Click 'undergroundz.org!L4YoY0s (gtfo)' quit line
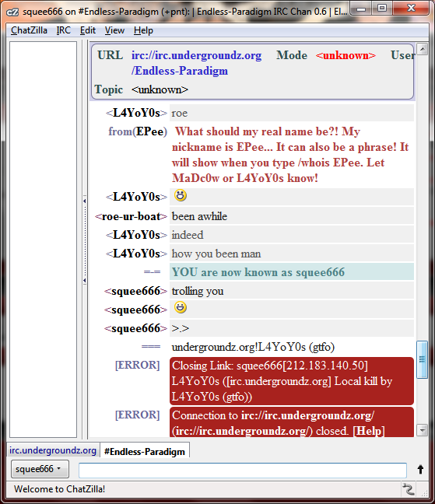The width and height of the screenshot is (435, 504). [x=253, y=347]
